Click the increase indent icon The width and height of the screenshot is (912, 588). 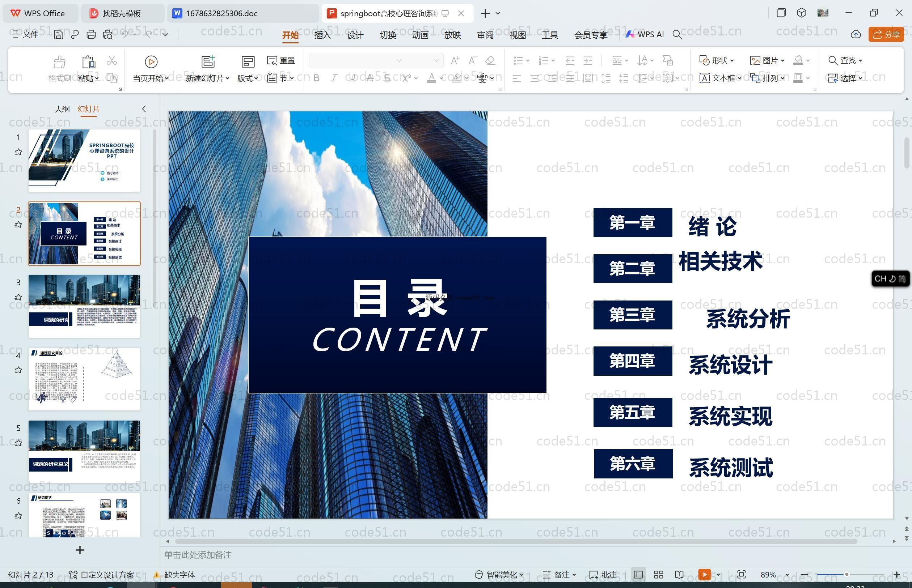[x=588, y=60]
